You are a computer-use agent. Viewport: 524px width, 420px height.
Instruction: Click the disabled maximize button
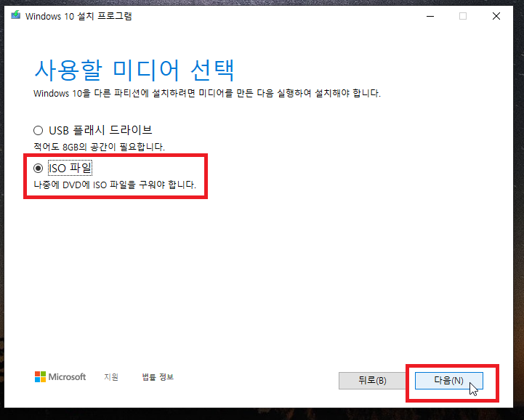pyautogui.click(x=463, y=16)
